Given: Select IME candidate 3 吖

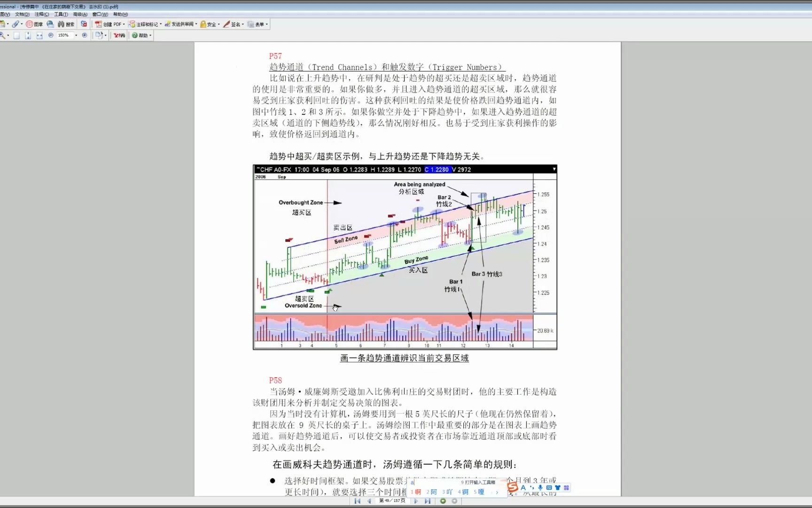Looking at the screenshot, I should coord(447,492).
